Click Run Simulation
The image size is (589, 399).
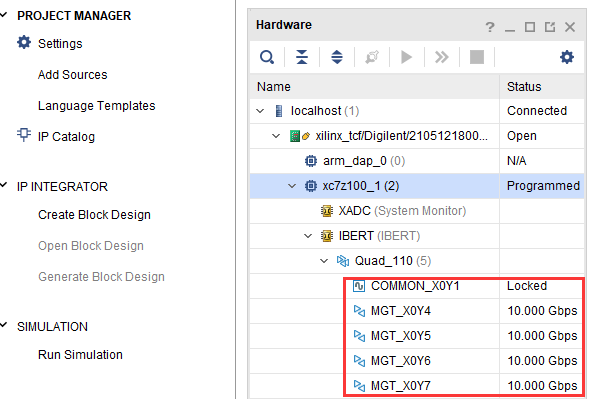[80, 355]
